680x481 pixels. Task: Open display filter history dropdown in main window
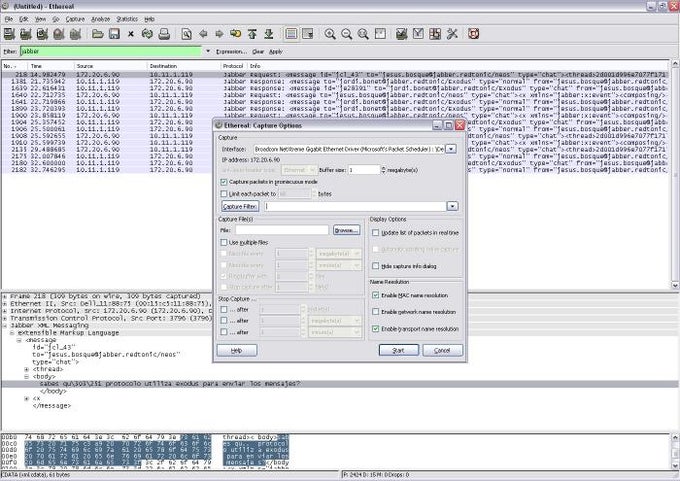(208, 51)
